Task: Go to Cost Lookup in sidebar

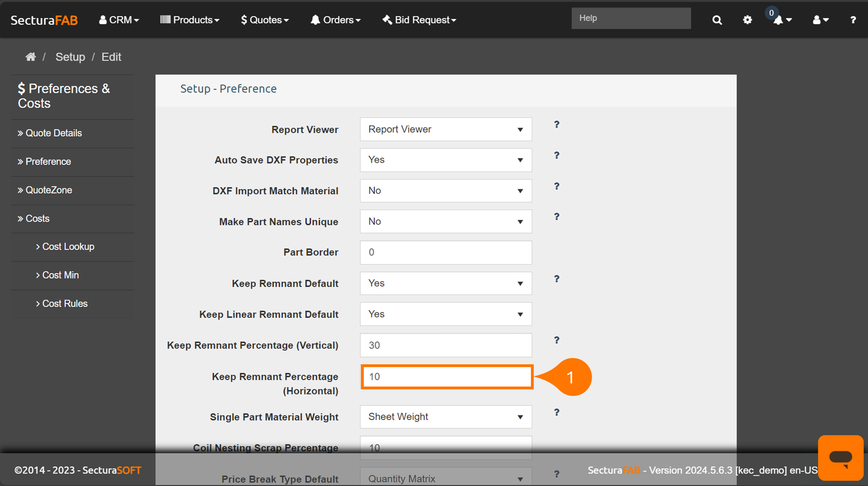Action: click(x=68, y=247)
